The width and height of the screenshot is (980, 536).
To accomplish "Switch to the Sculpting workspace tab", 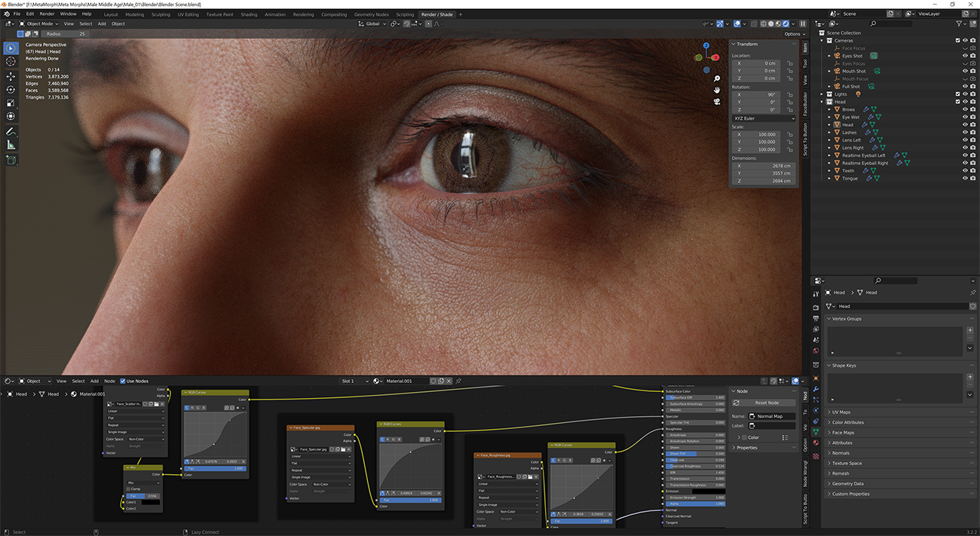I will tap(161, 14).
